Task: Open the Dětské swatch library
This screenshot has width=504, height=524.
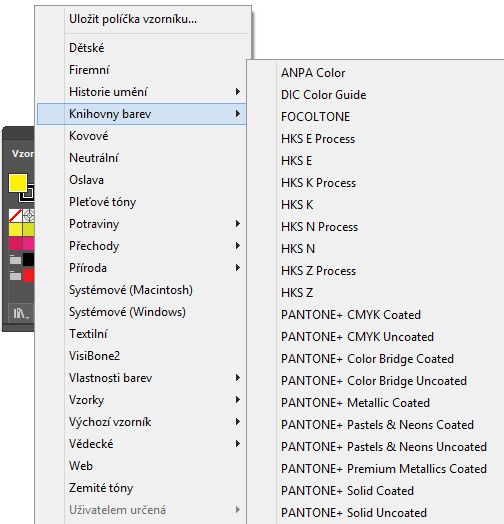Action: click(142, 48)
